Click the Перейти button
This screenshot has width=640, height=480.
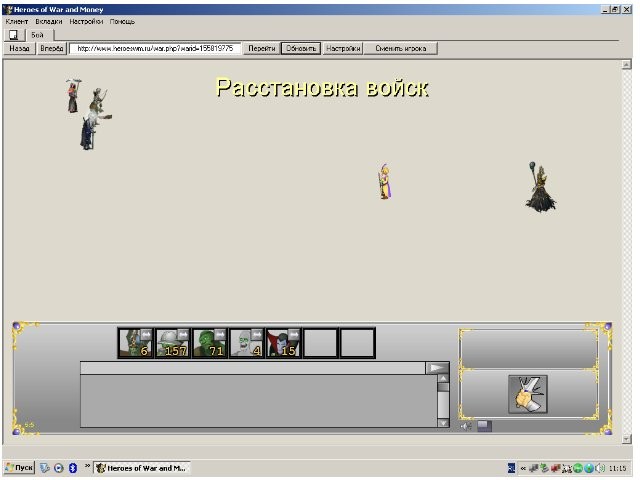tap(262, 49)
